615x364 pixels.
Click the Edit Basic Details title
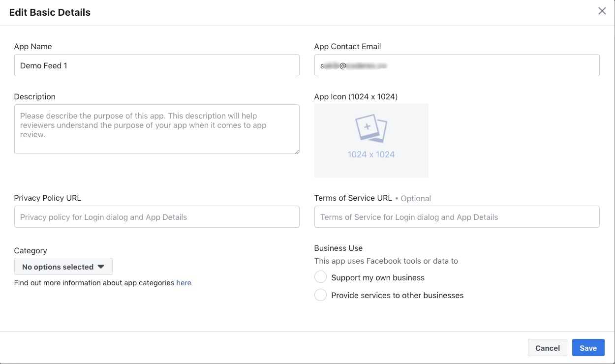(50, 13)
